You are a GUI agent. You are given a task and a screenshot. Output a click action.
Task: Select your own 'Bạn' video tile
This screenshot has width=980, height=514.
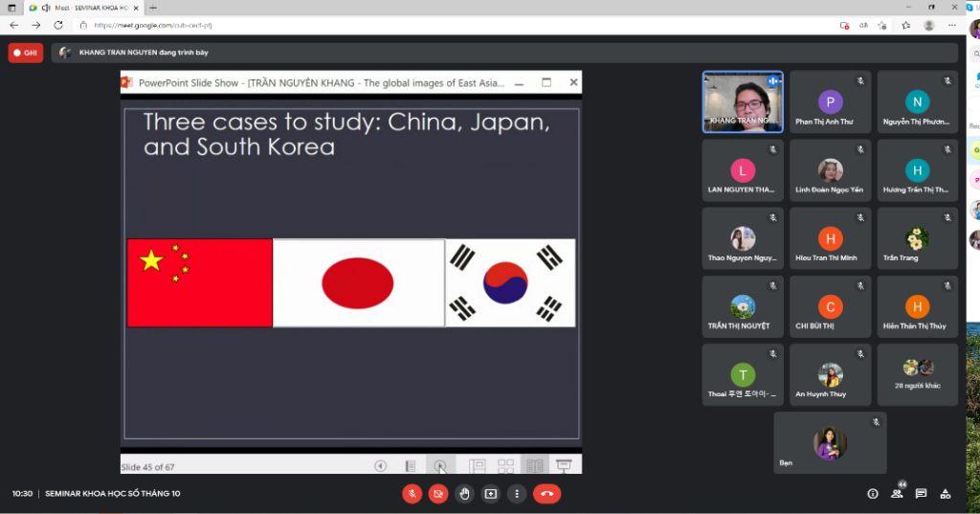click(x=830, y=443)
